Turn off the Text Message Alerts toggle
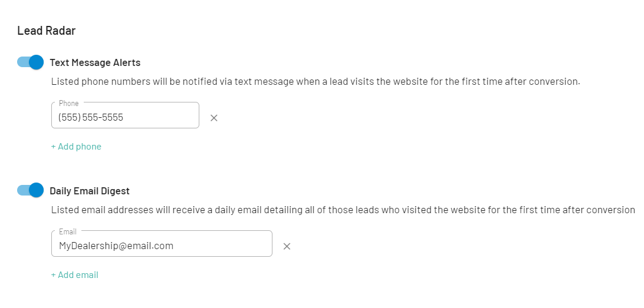The height and width of the screenshot is (308, 644). tap(30, 62)
